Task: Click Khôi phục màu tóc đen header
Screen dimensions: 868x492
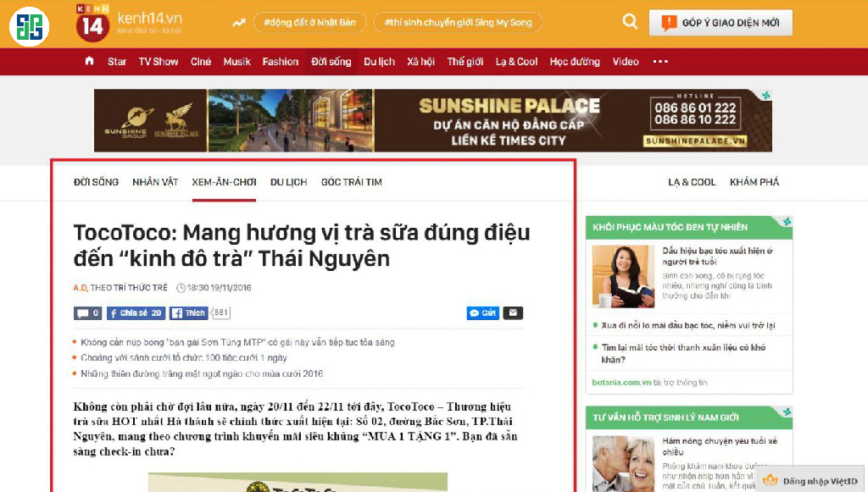Action: click(x=670, y=227)
